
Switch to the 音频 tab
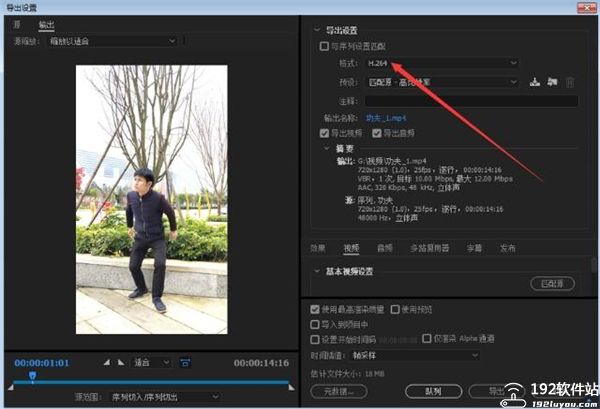coord(383,247)
